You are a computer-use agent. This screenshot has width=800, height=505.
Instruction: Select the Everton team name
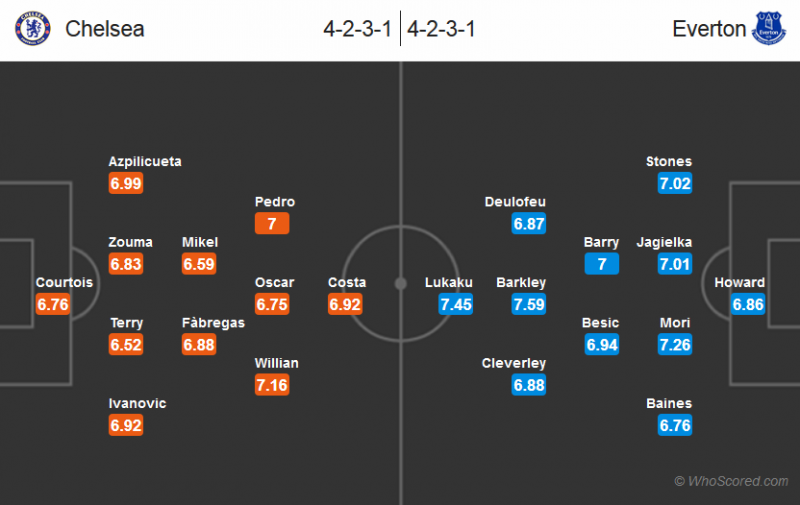pyautogui.click(x=709, y=29)
